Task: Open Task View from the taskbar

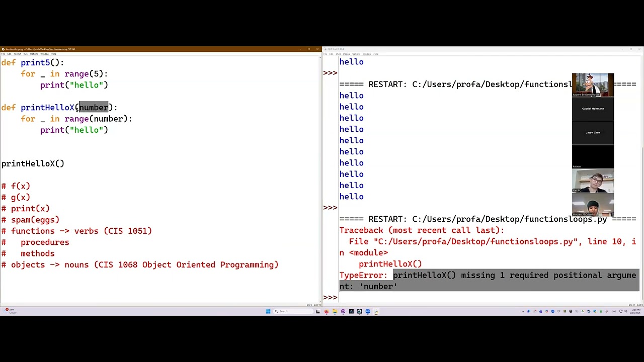Action: point(317,311)
